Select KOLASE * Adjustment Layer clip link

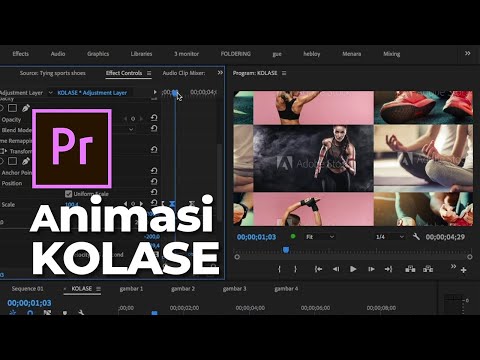click(x=92, y=93)
